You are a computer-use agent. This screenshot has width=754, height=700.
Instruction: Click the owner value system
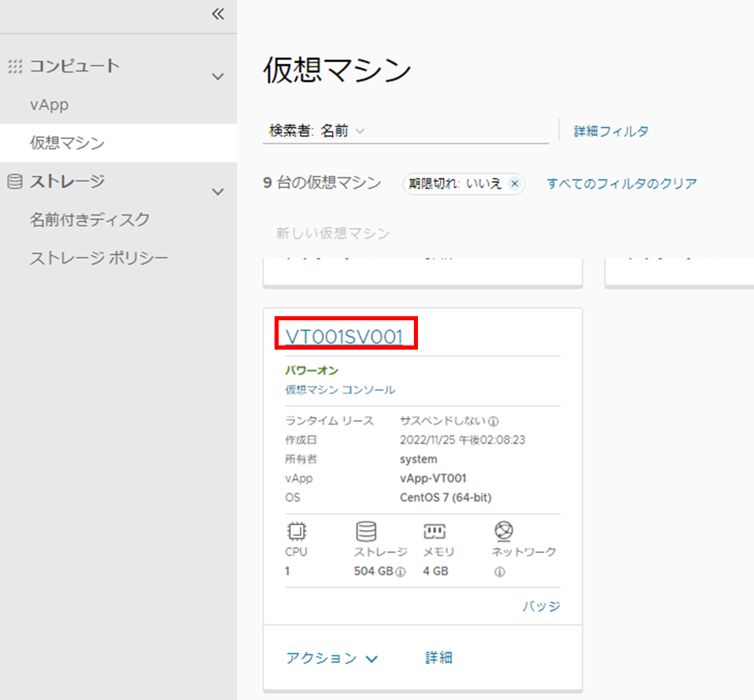419,459
